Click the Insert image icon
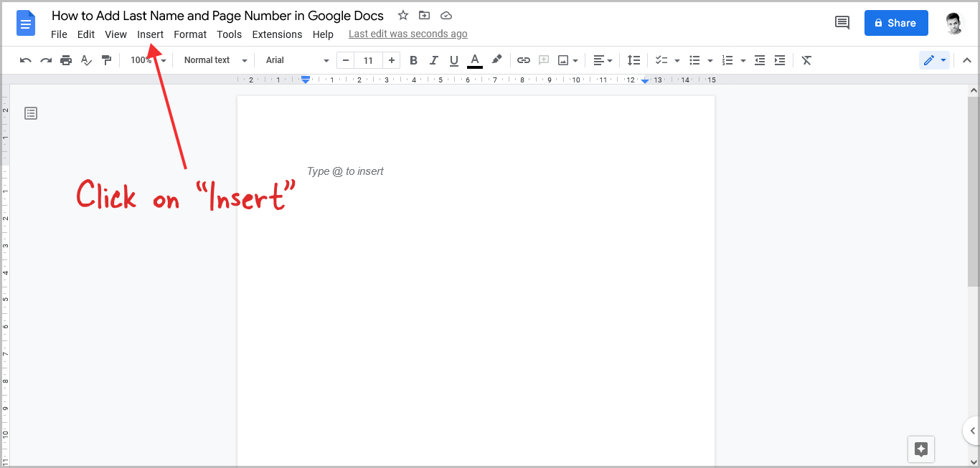Viewport: 980px width, 468px height. point(564,60)
